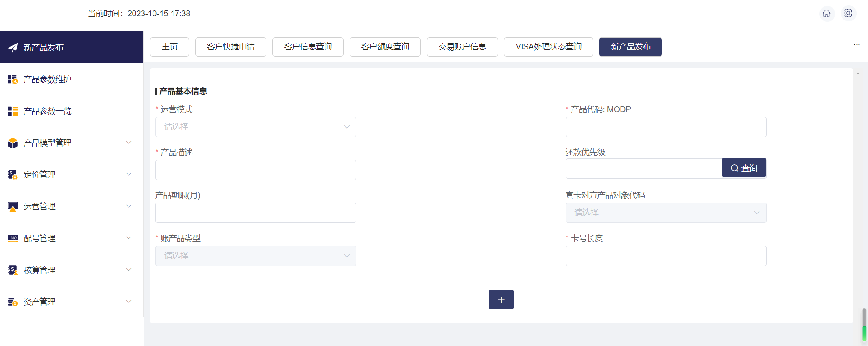This screenshot has height=346, width=868.
Task: Focus the 还款优先级 input field
Action: 644,168
